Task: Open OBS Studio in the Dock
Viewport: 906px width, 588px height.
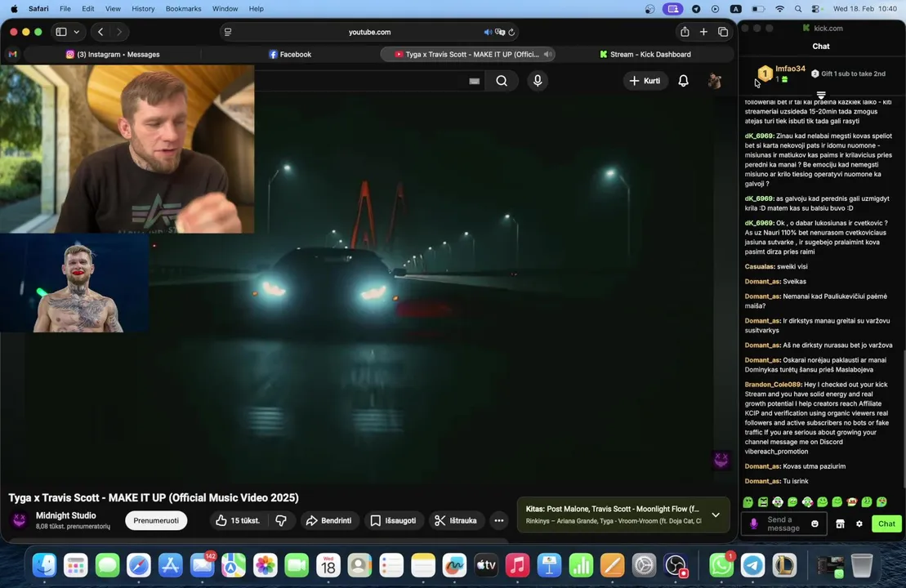Action: pos(675,565)
